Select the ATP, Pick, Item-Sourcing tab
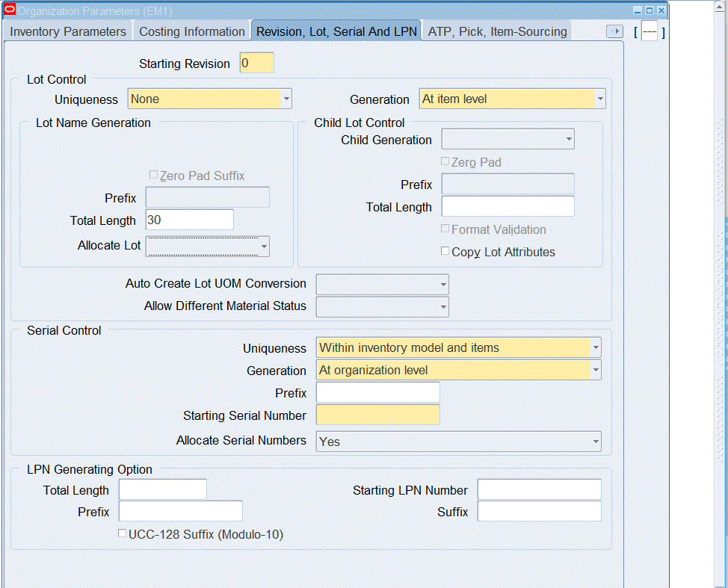This screenshot has height=588, width=728. 496,31
